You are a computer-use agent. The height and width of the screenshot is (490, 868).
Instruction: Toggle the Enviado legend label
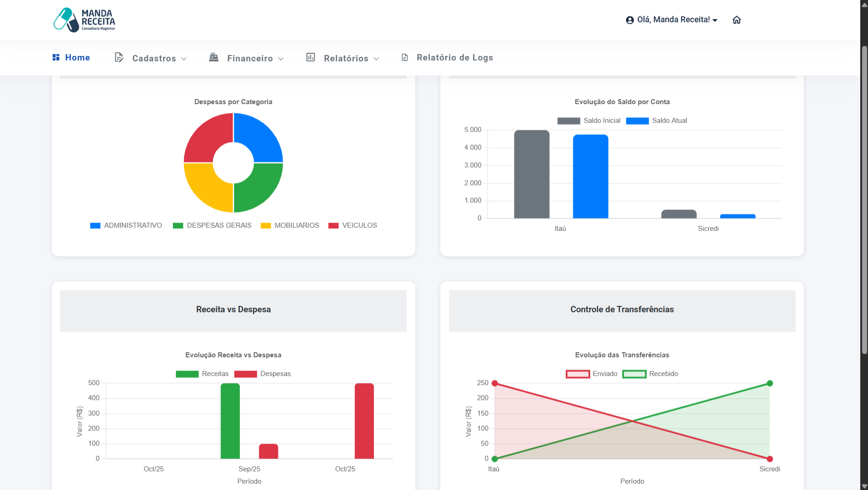591,374
